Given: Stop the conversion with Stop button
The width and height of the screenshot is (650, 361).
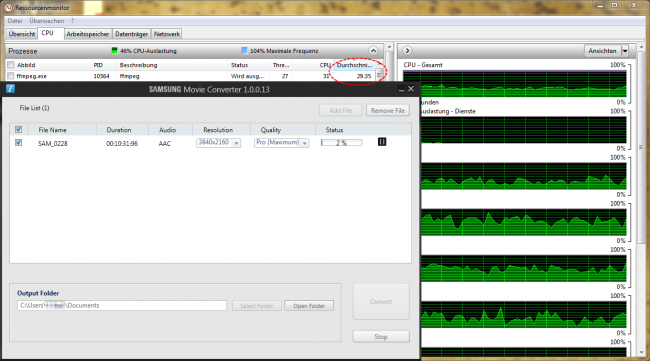Looking at the screenshot, I should (x=381, y=337).
